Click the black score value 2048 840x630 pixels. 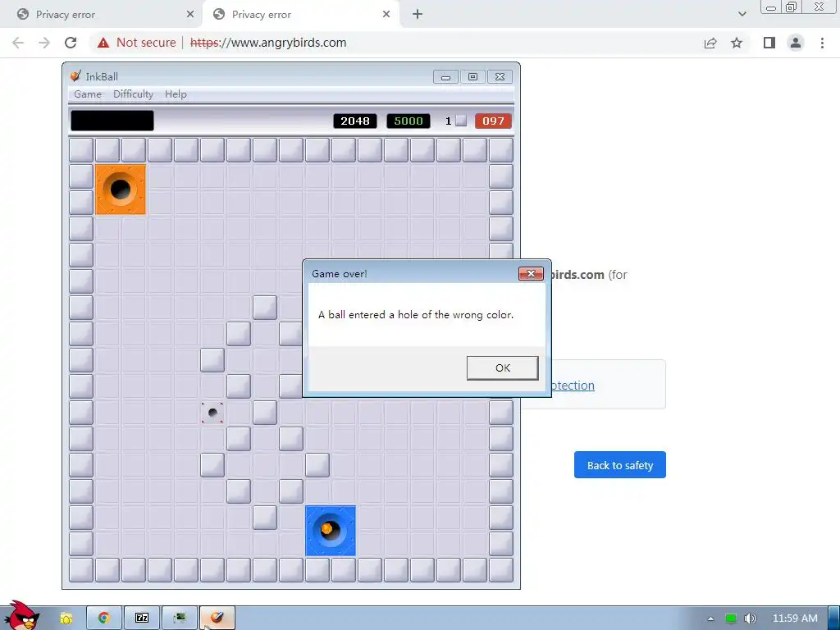pyautogui.click(x=355, y=121)
